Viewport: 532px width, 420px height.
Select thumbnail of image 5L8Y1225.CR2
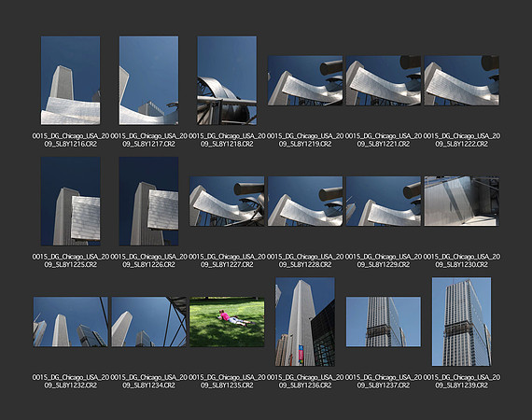(71, 202)
